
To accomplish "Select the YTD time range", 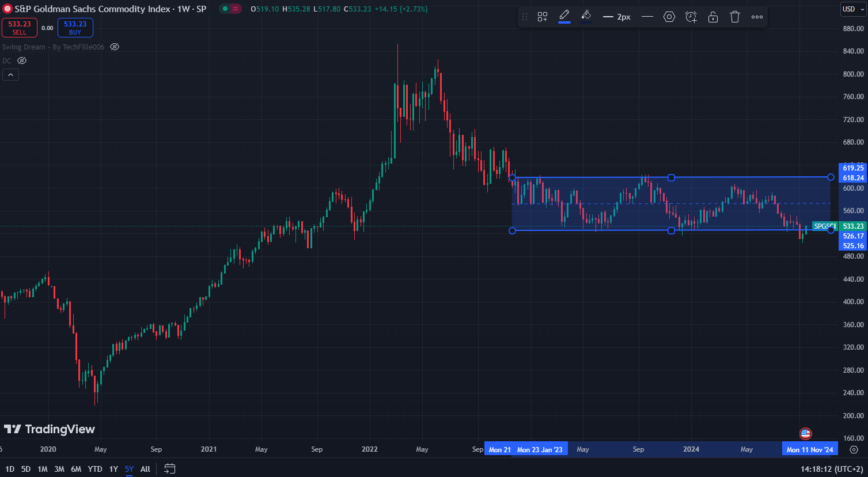I will coord(95,469).
